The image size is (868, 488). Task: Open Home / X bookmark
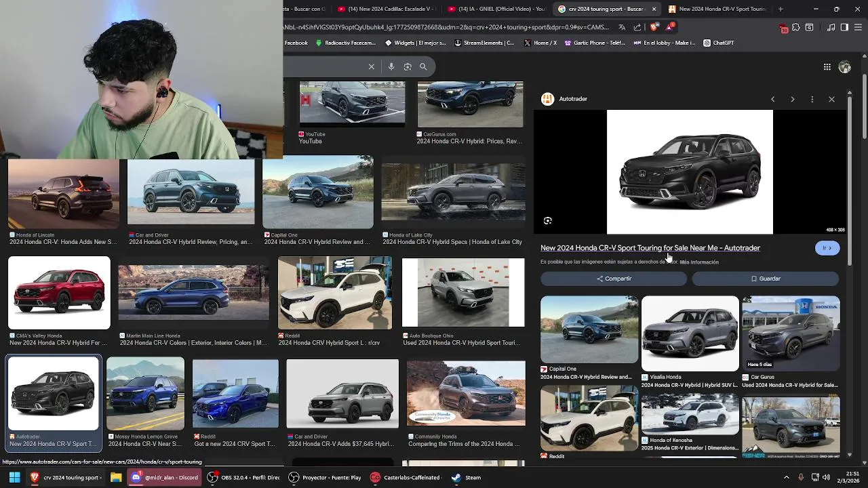(540, 43)
